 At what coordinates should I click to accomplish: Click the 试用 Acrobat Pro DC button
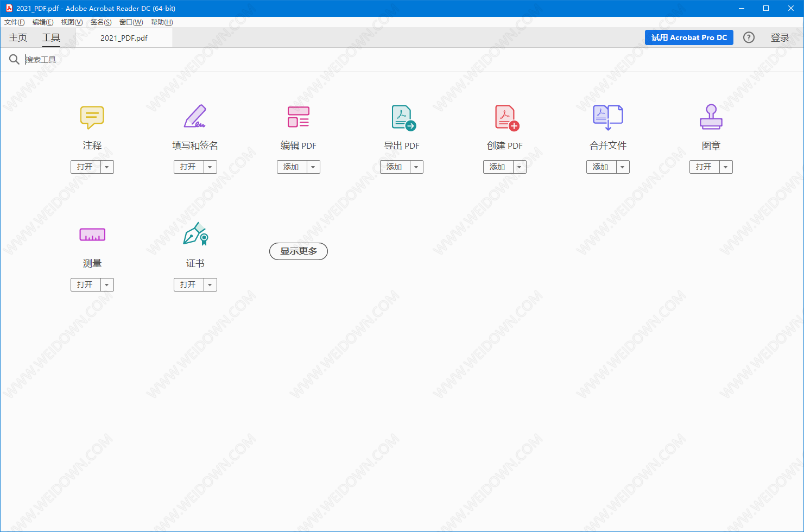click(x=689, y=37)
